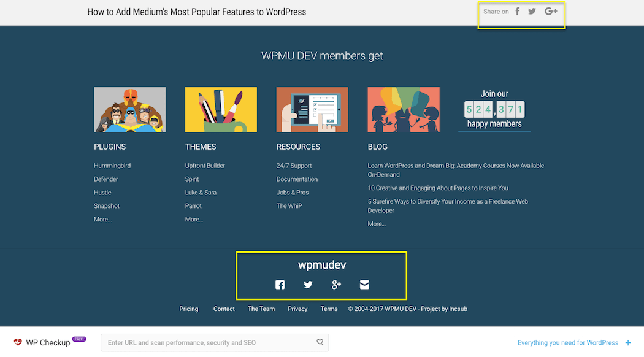Open the Documentation link
The height and width of the screenshot is (357, 644).
pos(297,179)
